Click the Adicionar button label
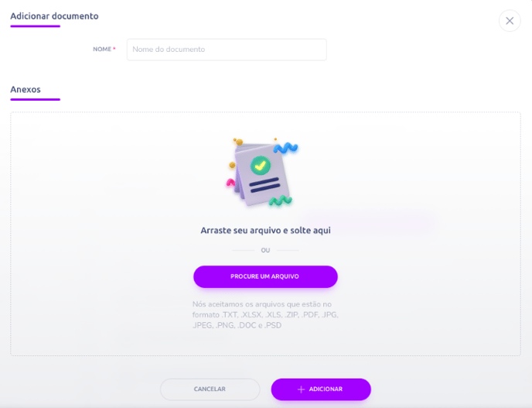This screenshot has width=532, height=408. [x=326, y=389]
